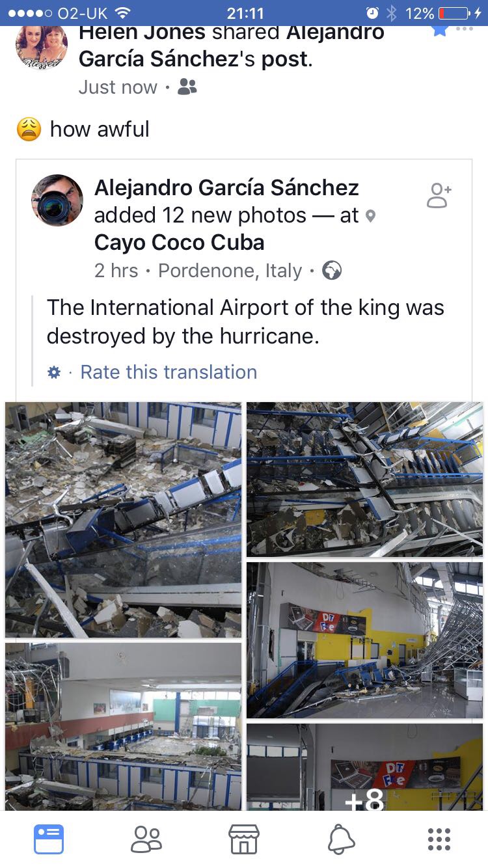Open the Friends tab icon

coord(146,839)
